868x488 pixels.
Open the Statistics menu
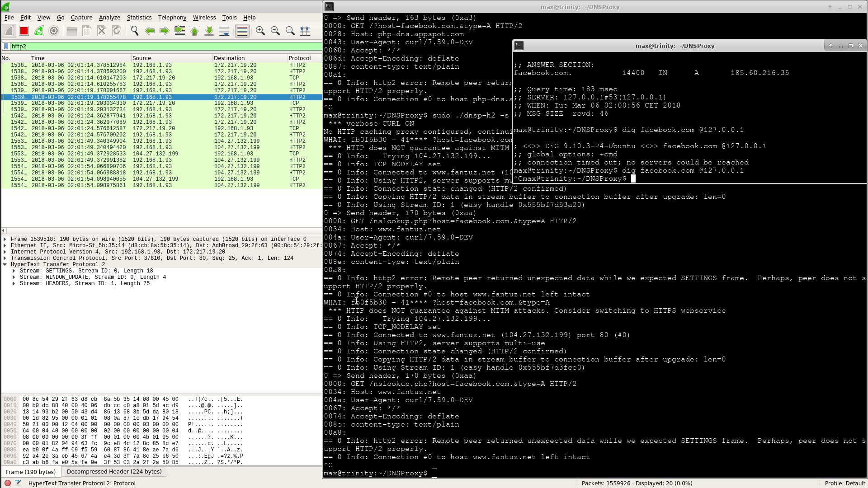pyautogui.click(x=139, y=17)
